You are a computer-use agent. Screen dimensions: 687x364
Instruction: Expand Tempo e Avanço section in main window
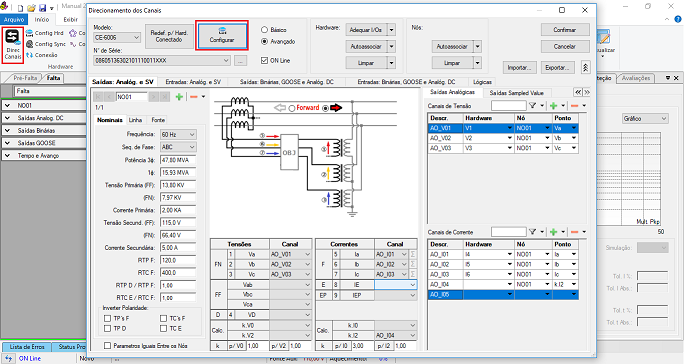[x=7, y=155]
